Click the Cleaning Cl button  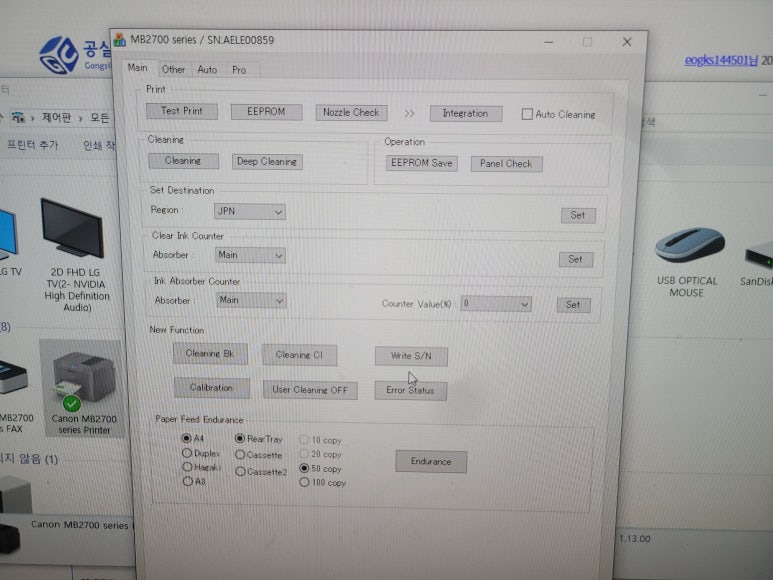coord(299,355)
